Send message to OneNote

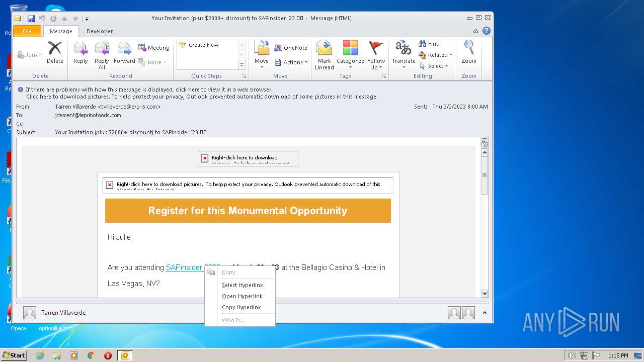[291, 48]
